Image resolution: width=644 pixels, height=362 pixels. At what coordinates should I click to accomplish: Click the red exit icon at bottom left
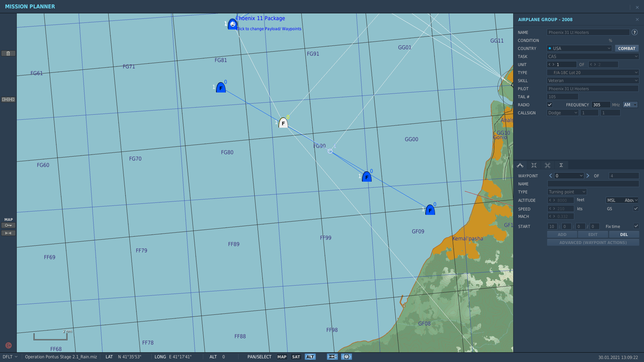click(9, 345)
